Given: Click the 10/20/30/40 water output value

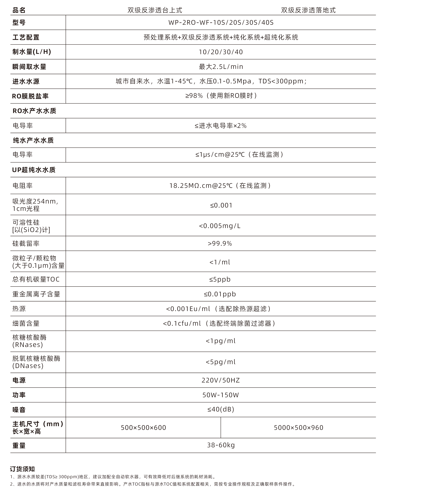Looking at the screenshot, I should coord(221,52).
